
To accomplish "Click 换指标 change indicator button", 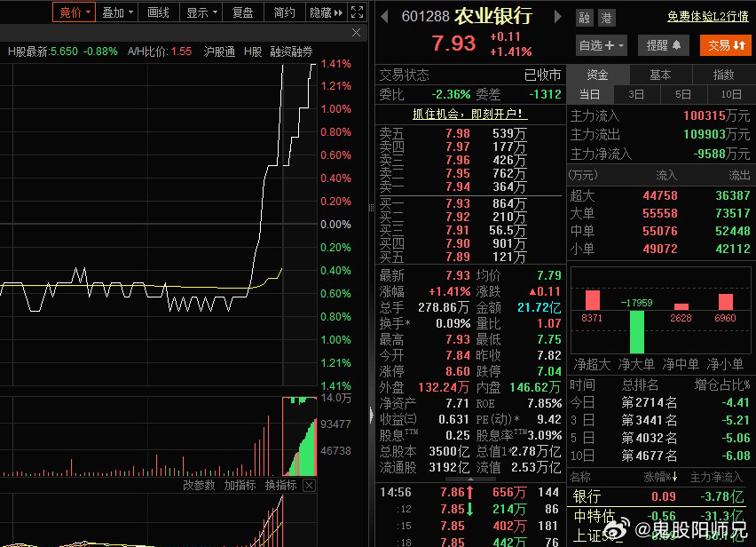I will click(281, 485).
